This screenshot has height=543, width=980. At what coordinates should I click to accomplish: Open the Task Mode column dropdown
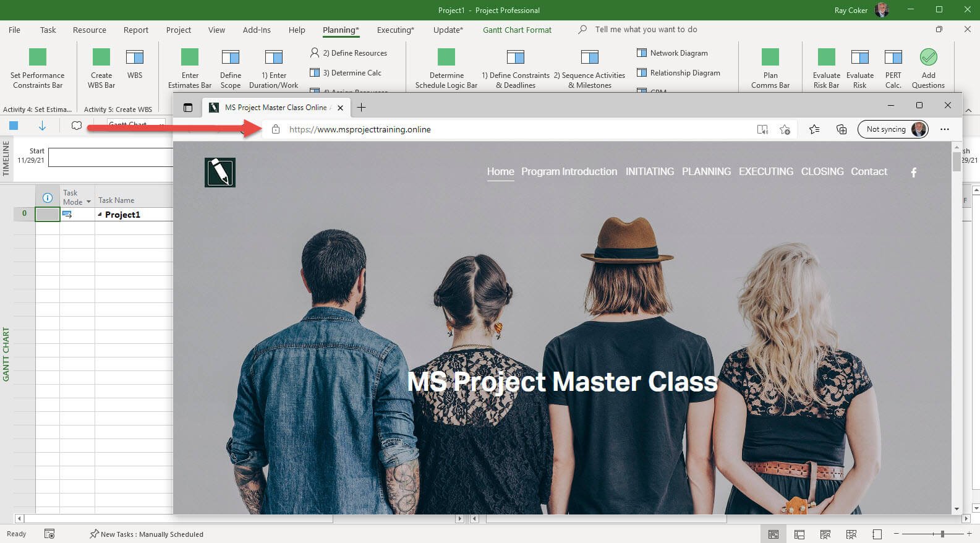pos(88,202)
